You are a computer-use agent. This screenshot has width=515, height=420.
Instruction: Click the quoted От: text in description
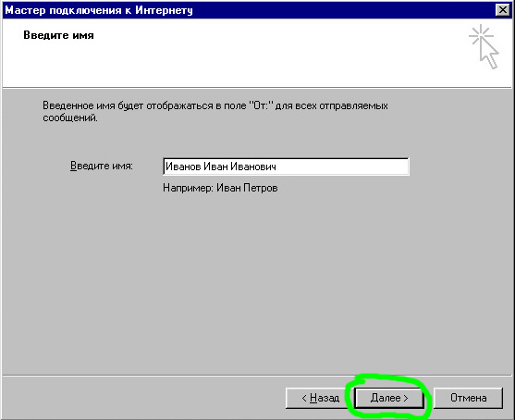(261, 105)
